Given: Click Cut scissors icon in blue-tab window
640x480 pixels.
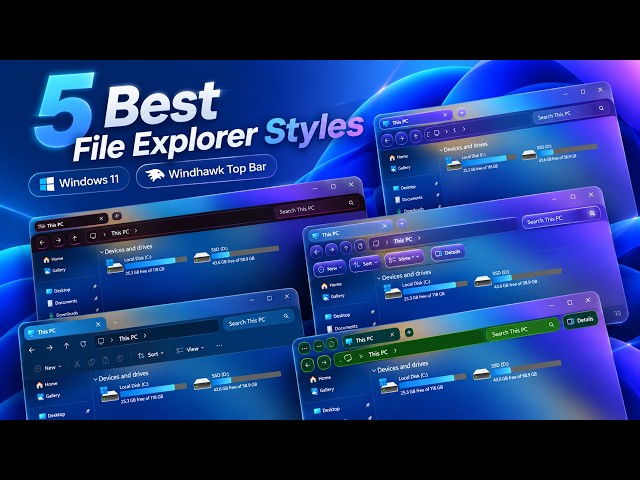Looking at the screenshot, I should 77,363.
